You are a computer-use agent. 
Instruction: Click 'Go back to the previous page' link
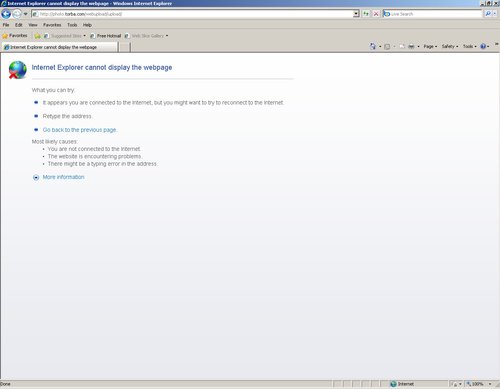click(x=80, y=130)
